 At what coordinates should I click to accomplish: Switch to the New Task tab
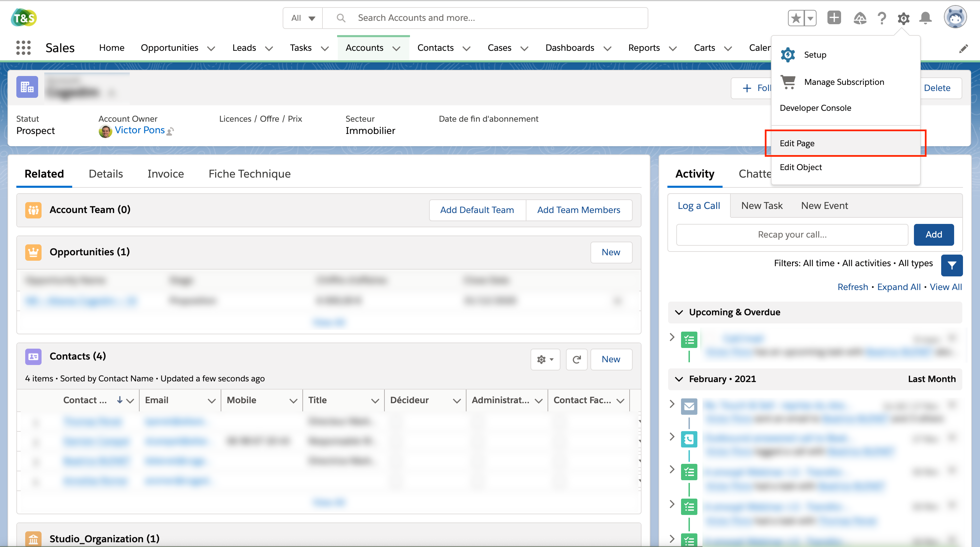click(x=762, y=206)
